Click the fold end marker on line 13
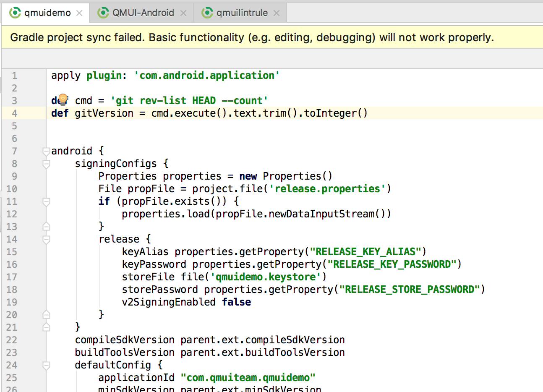The image size is (543, 392). [46, 227]
